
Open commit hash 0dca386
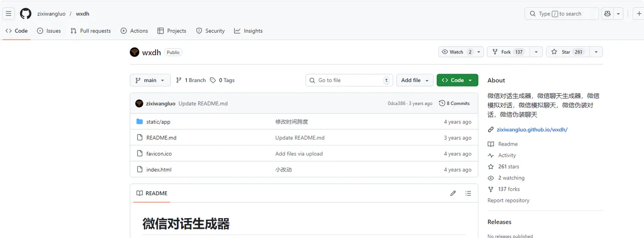pyautogui.click(x=397, y=104)
